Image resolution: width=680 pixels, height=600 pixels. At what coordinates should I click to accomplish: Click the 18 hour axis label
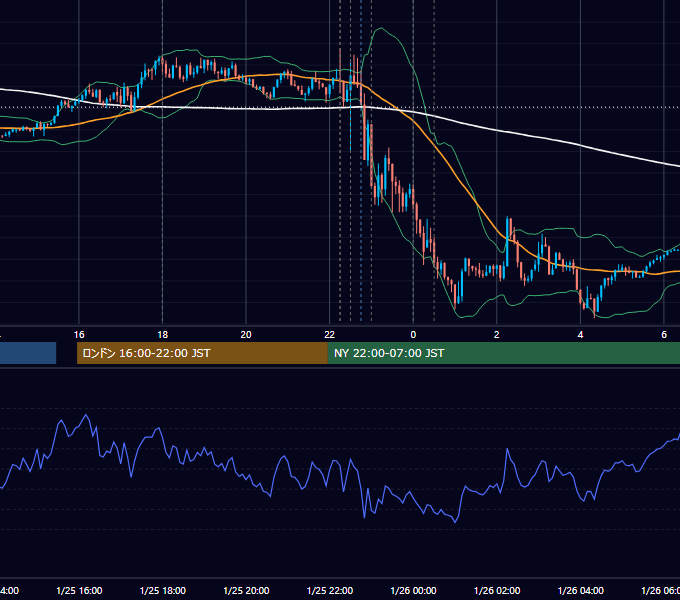(x=163, y=335)
